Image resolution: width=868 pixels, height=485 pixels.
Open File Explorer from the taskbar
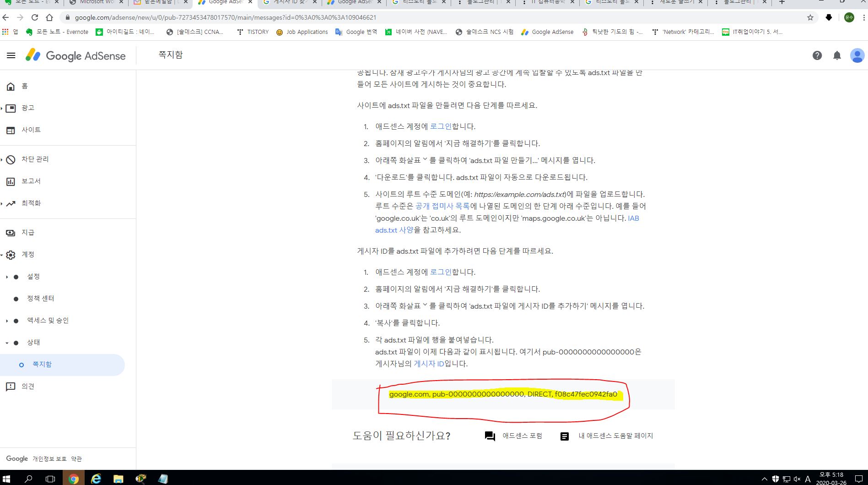pyautogui.click(x=119, y=479)
